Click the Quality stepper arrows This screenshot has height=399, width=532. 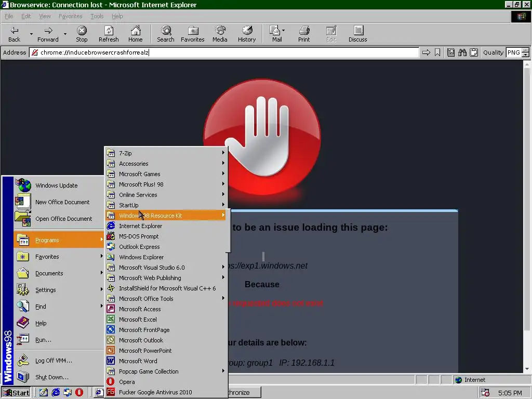coord(526,52)
